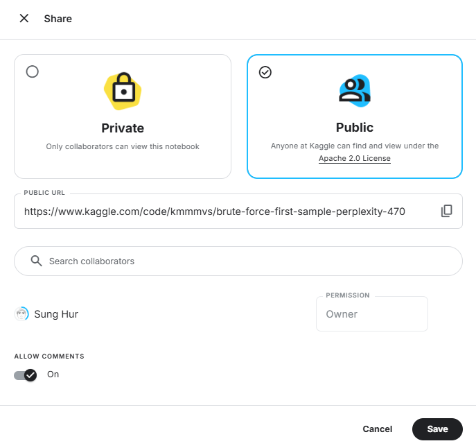Click the Sung Hur collaborator name
The height and width of the screenshot is (448, 476).
[x=56, y=314]
